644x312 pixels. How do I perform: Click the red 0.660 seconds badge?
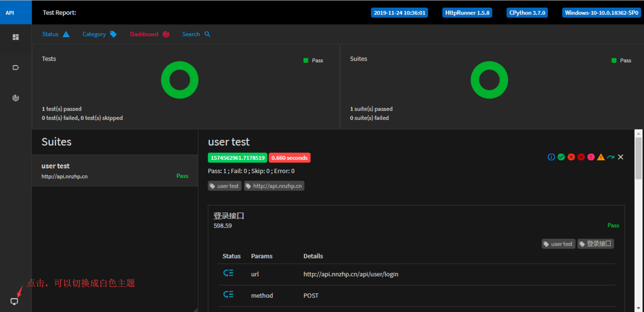pos(289,158)
